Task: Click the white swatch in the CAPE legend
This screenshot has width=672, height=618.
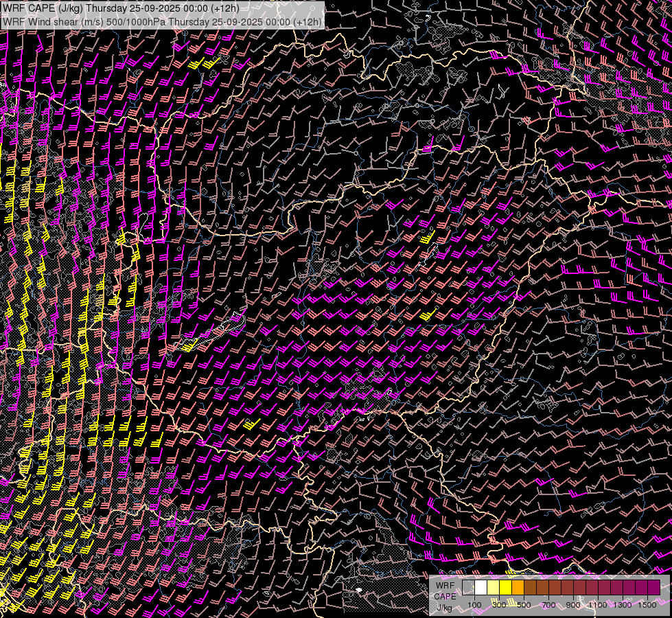Action: [480, 588]
